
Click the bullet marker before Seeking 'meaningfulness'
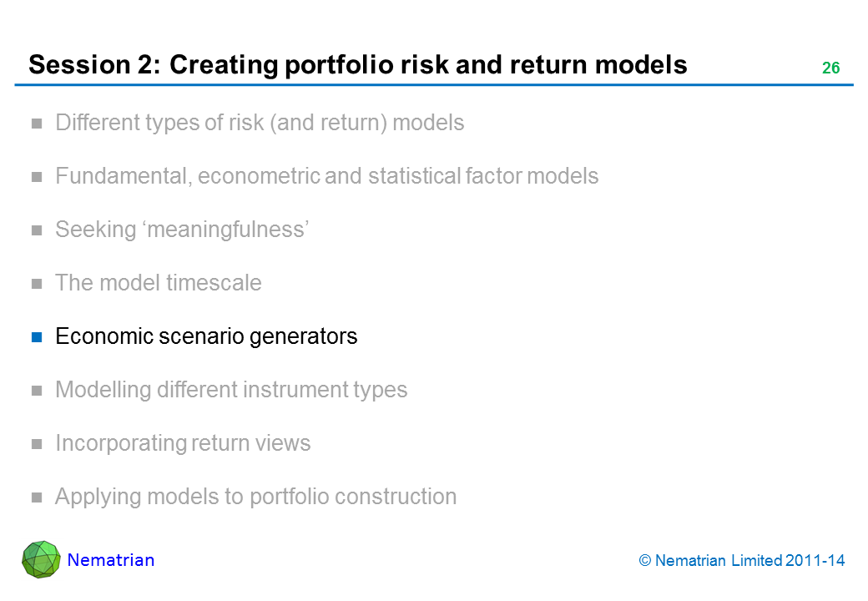pyautogui.click(x=37, y=230)
